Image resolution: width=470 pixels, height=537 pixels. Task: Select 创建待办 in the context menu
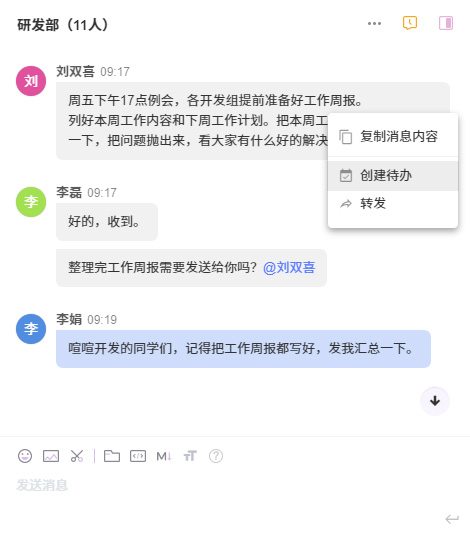pyautogui.click(x=393, y=175)
